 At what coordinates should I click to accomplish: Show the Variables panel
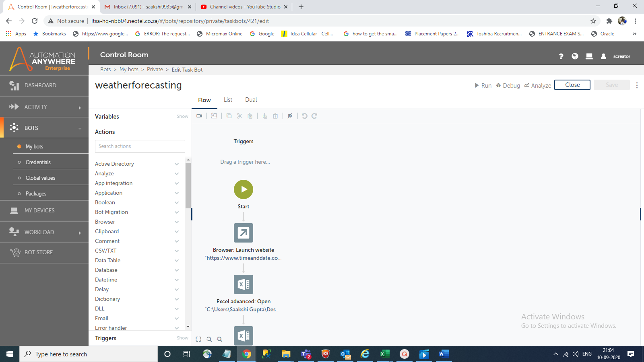[182, 116]
